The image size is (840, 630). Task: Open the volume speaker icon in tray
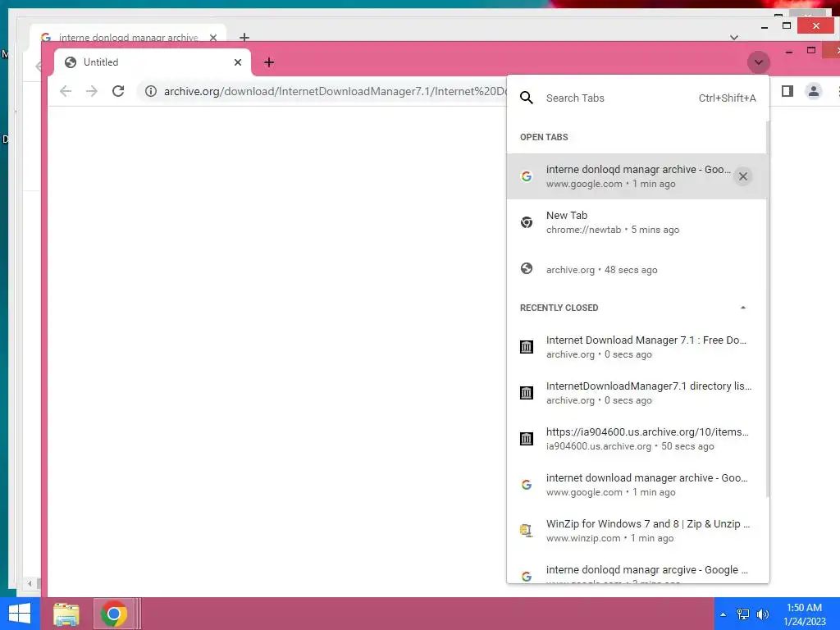point(762,614)
